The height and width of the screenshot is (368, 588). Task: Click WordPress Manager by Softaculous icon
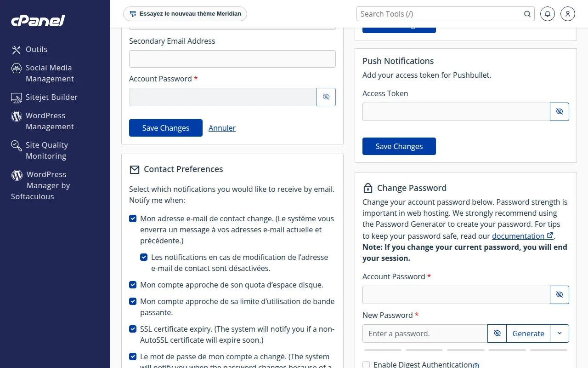(x=17, y=175)
